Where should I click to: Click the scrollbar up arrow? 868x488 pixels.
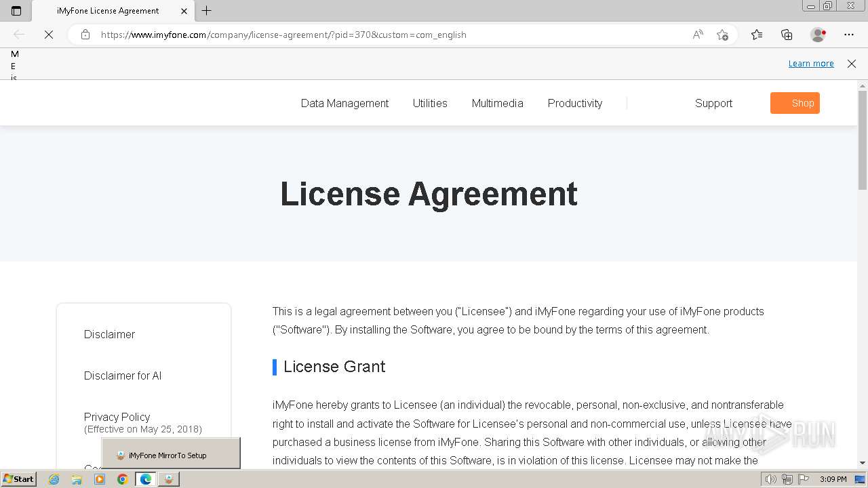click(x=863, y=85)
